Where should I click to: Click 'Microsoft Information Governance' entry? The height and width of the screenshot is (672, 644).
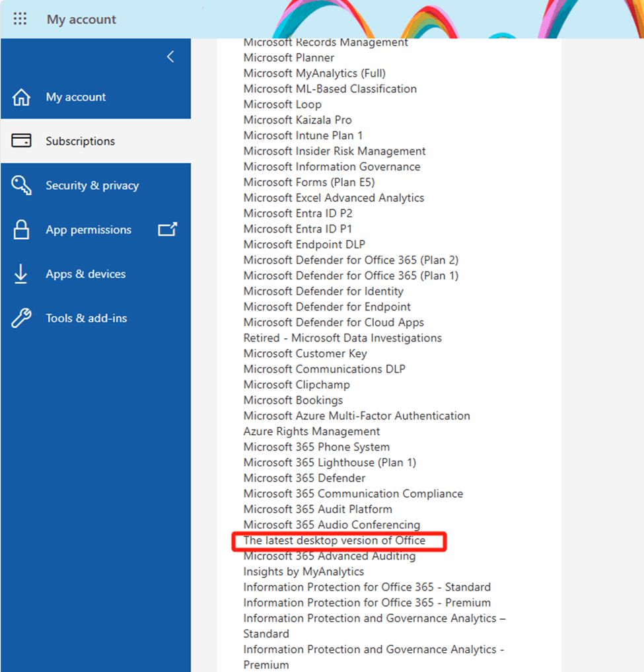[332, 167]
